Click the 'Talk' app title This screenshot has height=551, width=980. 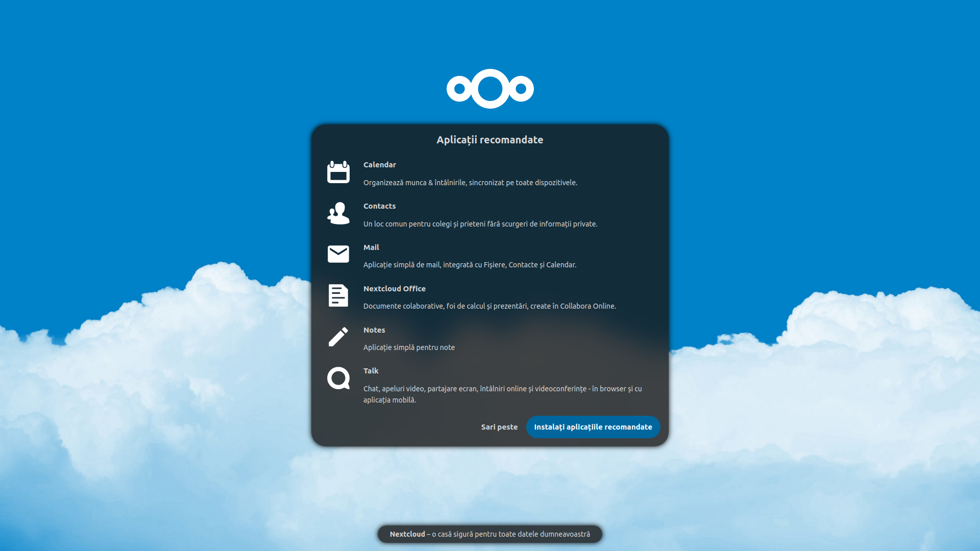371,371
